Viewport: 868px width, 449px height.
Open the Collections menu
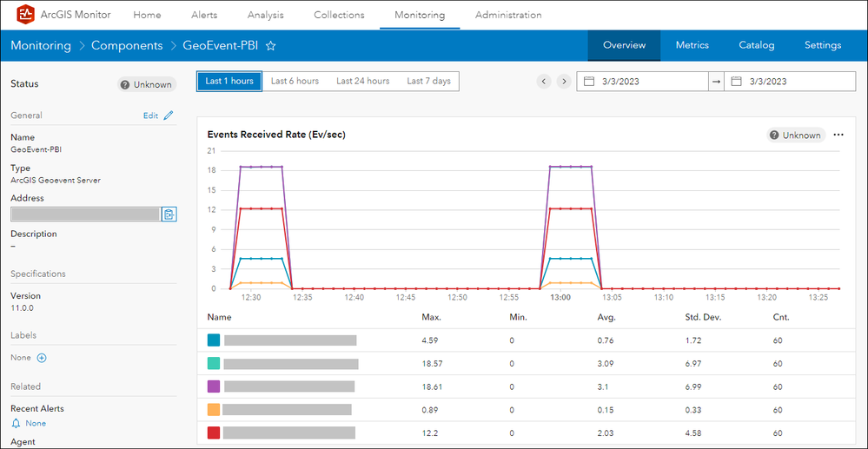pyautogui.click(x=340, y=15)
